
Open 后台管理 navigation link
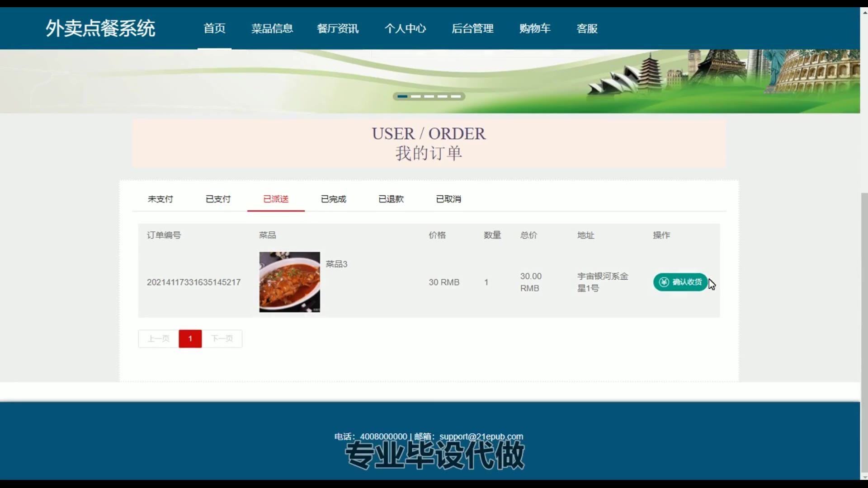coord(472,28)
